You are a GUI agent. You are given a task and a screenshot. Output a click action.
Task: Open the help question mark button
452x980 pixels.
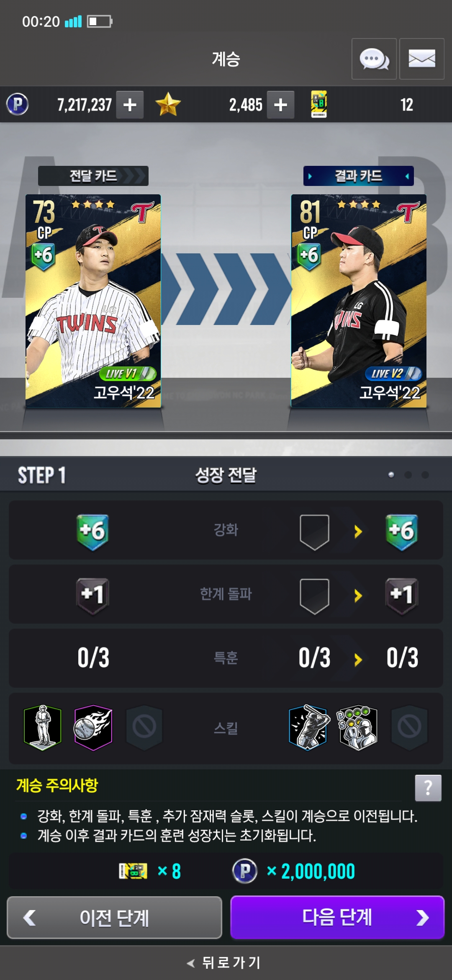pyautogui.click(x=428, y=788)
